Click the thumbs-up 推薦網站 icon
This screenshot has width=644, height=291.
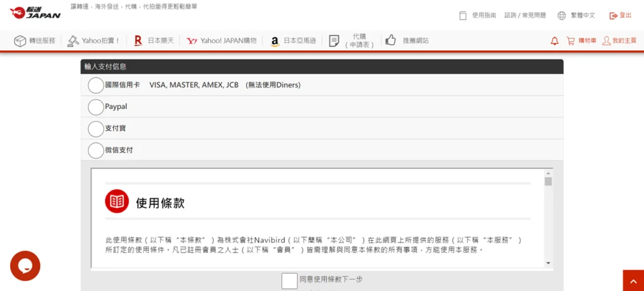coord(391,40)
